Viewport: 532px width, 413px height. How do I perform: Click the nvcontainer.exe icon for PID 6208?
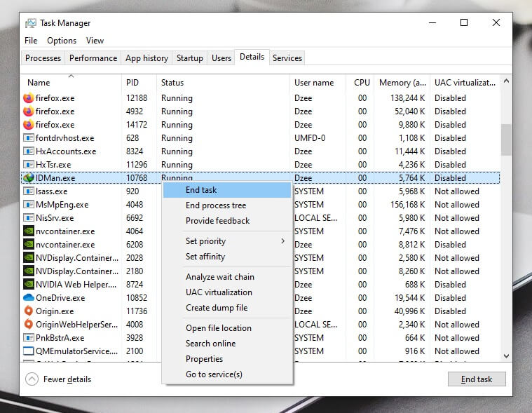pos(29,244)
